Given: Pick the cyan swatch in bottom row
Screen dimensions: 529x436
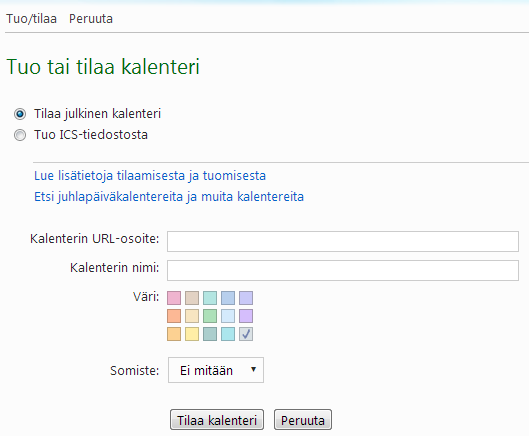Looking at the screenshot, I should (228, 334).
